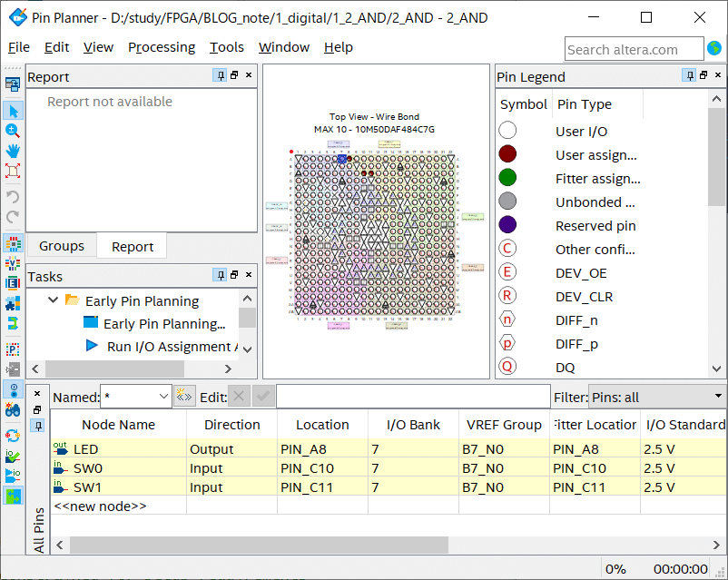Open the Processing menu
This screenshot has width=728, height=580.
[162, 47]
